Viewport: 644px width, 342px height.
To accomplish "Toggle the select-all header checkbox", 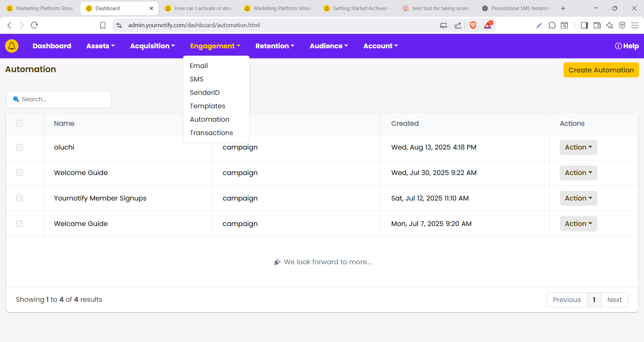I will (x=19, y=123).
